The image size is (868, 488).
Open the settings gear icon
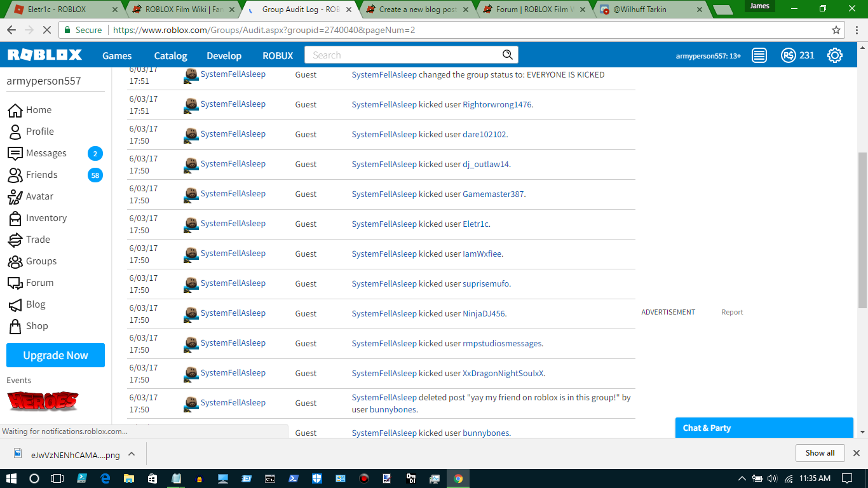tap(835, 55)
